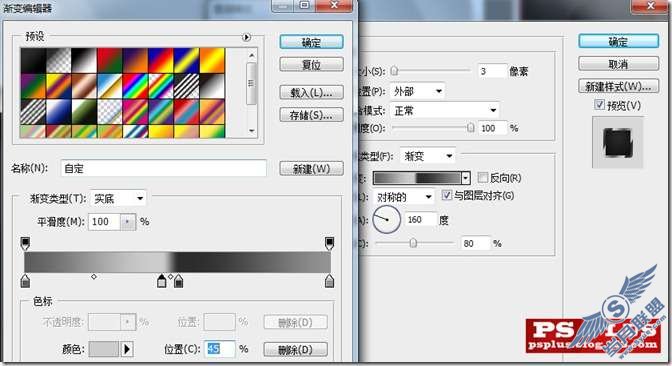The width and height of the screenshot is (672, 366).
Task: Select the right opacity stop above gradient bar
Action: (x=329, y=243)
